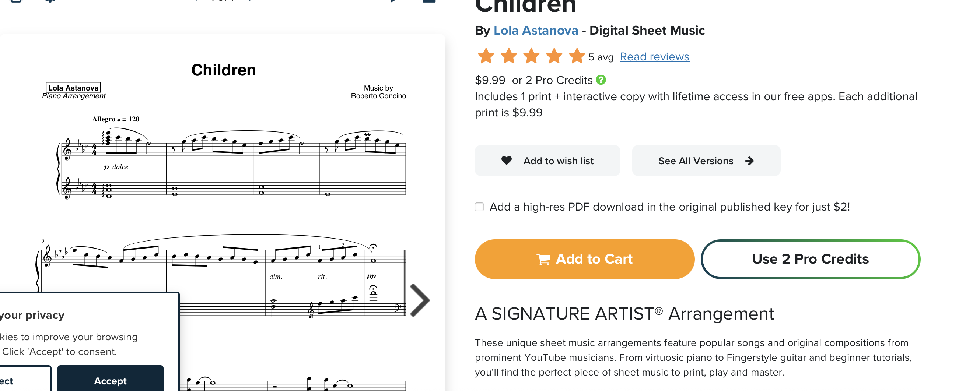Select the second rating star
This screenshot has width=980, height=391.
pyautogui.click(x=509, y=56)
